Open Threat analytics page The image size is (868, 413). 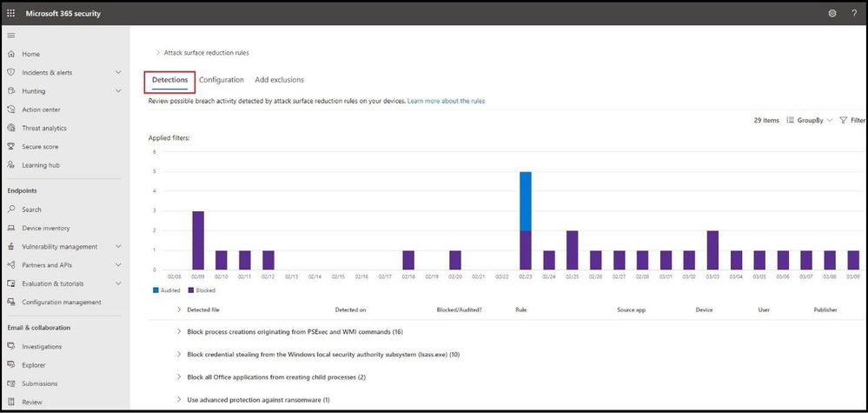(x=44, y=128)
